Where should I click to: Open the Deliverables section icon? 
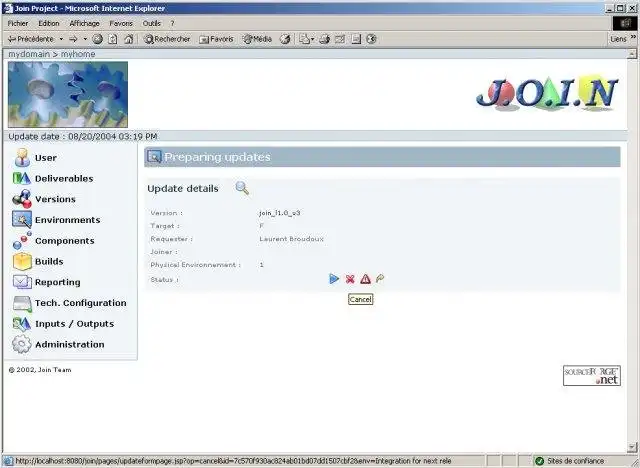(x=22, y=178)
